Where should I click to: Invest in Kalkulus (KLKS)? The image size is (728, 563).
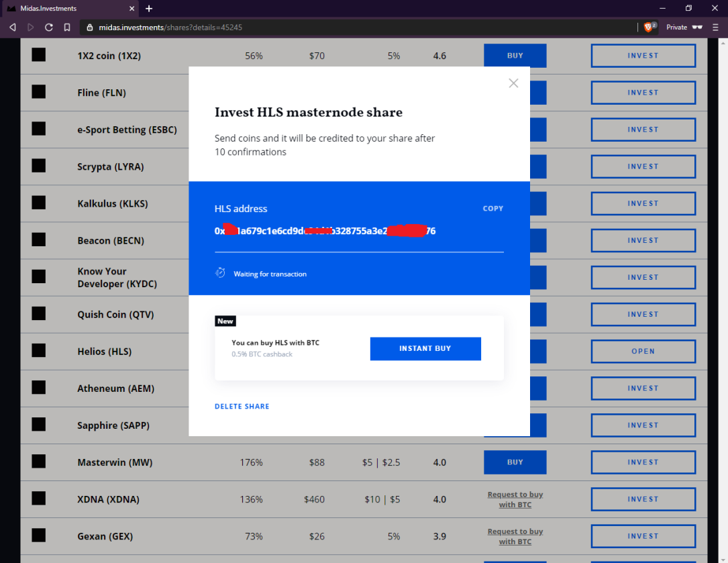643,203
